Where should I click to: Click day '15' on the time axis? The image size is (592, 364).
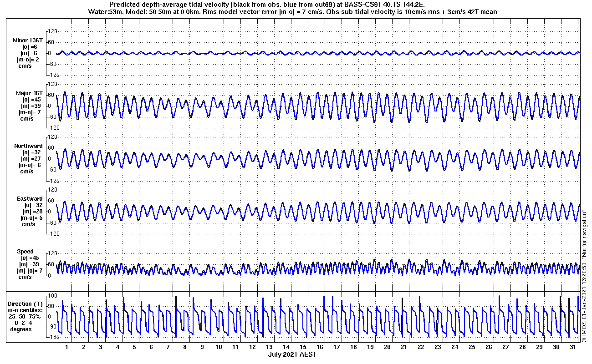click(x=303, y=347)
